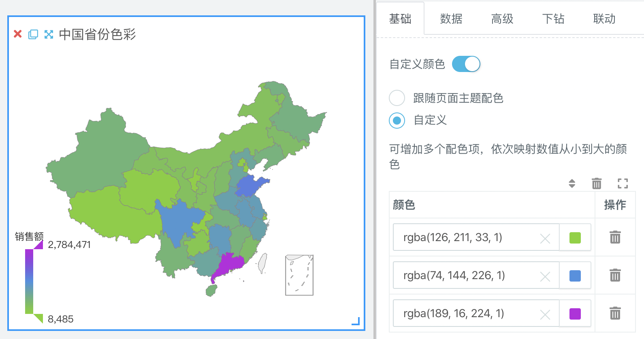Delete the rgba(74, 144, 226, 1) color row
The height and width of the screenshot is (339, 644).
tap(615, 275)
